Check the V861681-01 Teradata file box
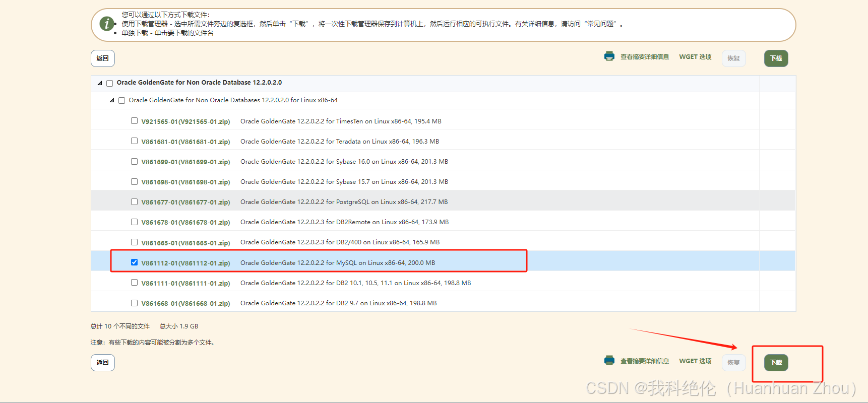The height and width of the screenshot is (403, 868). tap(134, 141)
